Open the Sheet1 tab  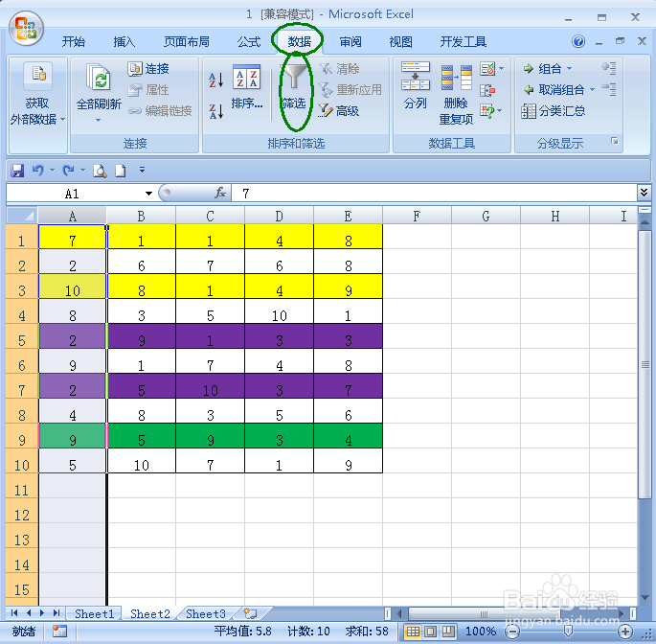pyautogui.click(x=94, y=614)
